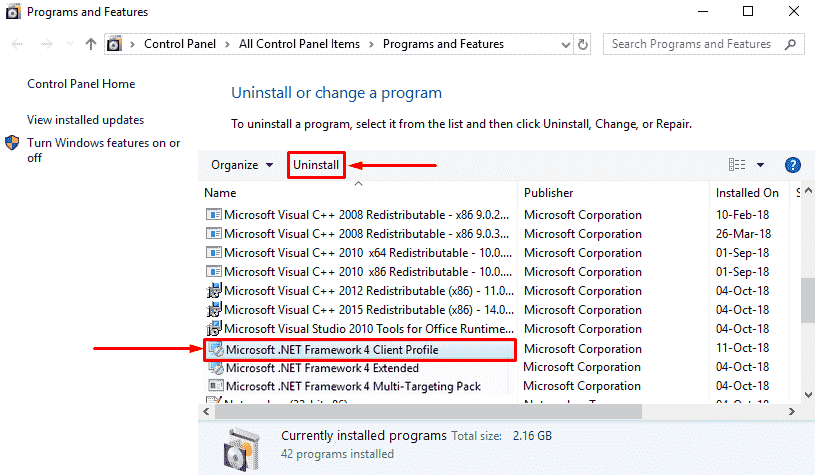This screenshot has height=475, width=815.
Task: Click Visual C++ 2015 Redistributable icon
Action: click(x=214, y=310)
